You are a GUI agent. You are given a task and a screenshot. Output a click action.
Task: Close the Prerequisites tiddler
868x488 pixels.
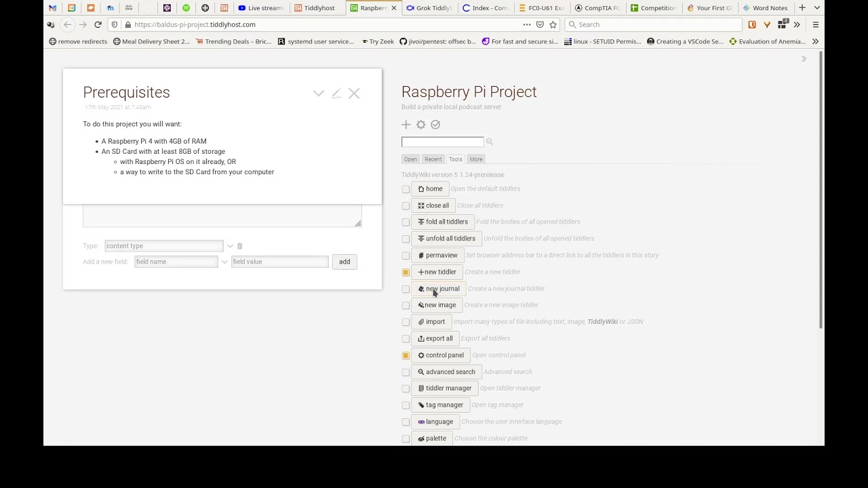pos(354,94)
